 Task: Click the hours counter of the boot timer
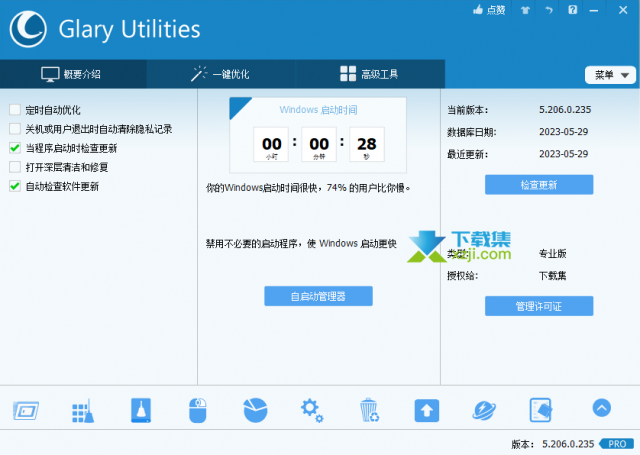[x=271, y=144]
